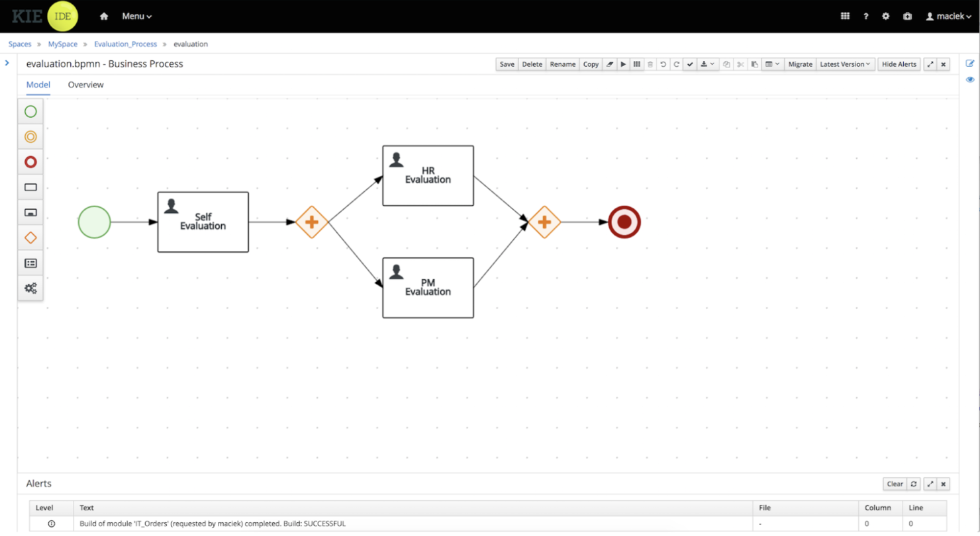Open the properties edit icon in the right sidebar
980x536 pixels.
970,64
